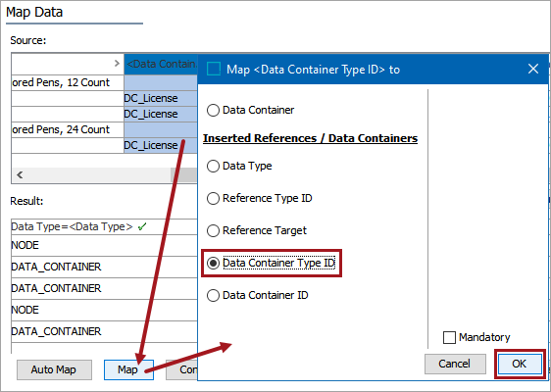
Task: Select Reference Type ID option
Action: pos(213,199)
